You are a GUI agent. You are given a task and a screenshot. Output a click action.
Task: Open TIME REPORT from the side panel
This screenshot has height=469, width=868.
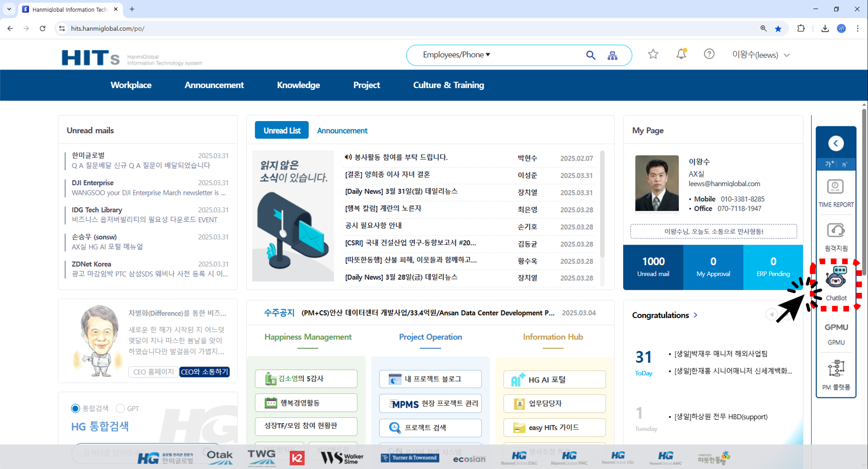[836, 194]
